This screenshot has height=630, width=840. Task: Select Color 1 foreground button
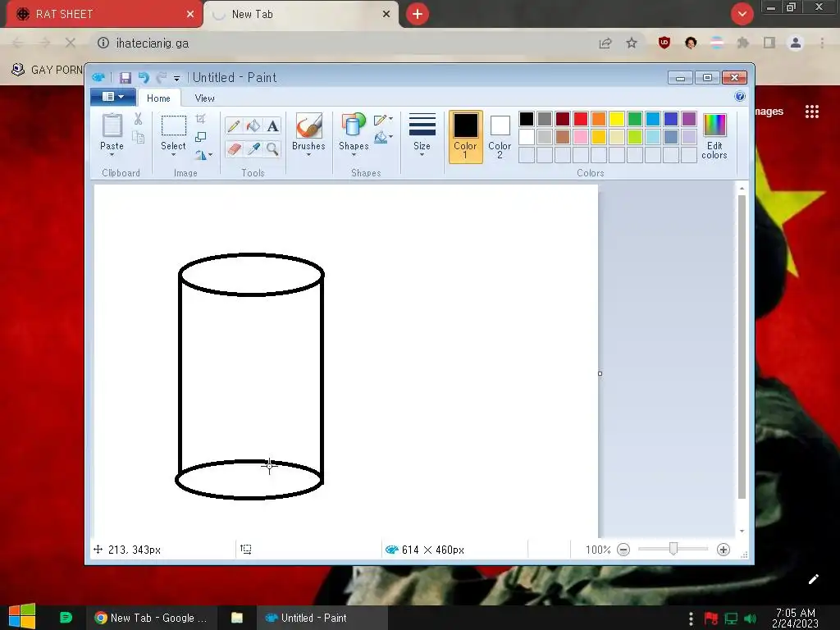coord(466,137)
